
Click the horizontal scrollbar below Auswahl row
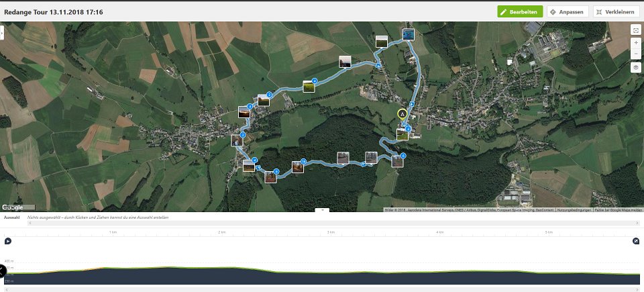coord(333,223)
